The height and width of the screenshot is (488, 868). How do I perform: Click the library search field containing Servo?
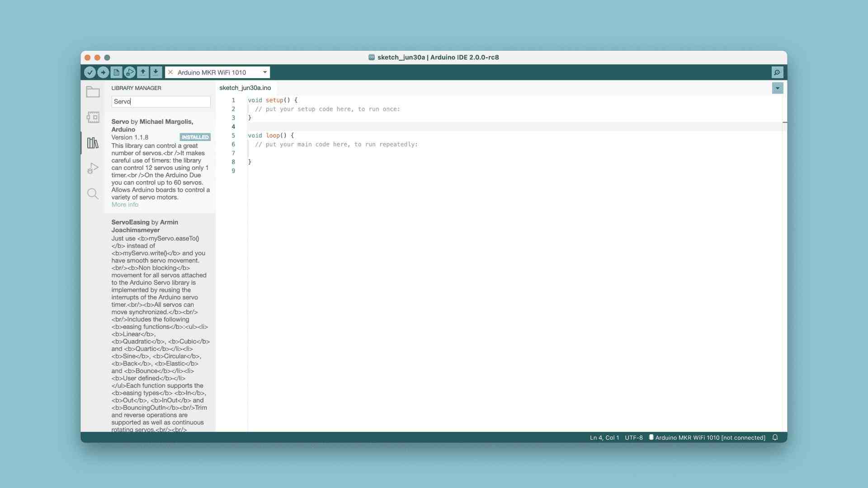point(161,102)
